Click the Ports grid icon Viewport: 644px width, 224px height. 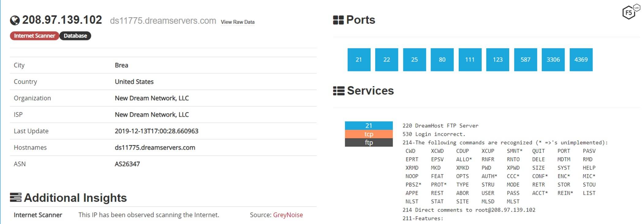(x=338, y=20)
